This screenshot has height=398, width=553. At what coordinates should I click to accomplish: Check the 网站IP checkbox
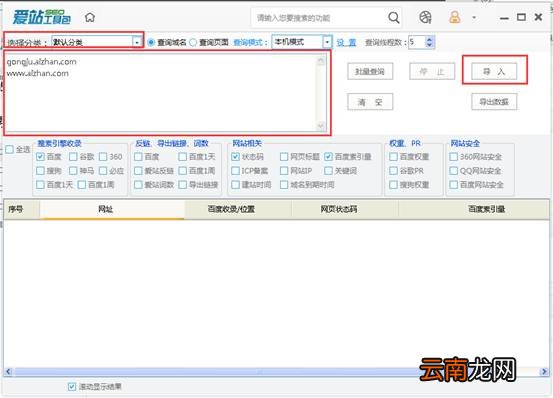pyautogui.click(x=284, y=171)
